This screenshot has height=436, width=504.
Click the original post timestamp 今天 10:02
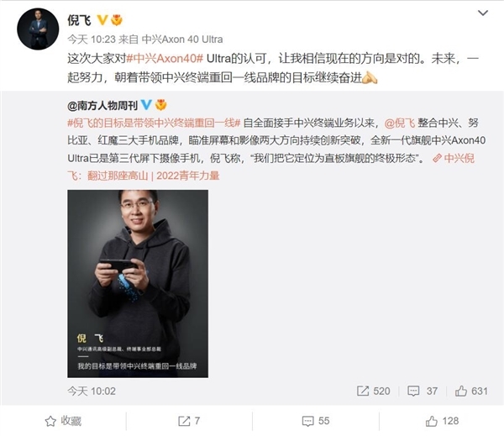click(92, 391)
